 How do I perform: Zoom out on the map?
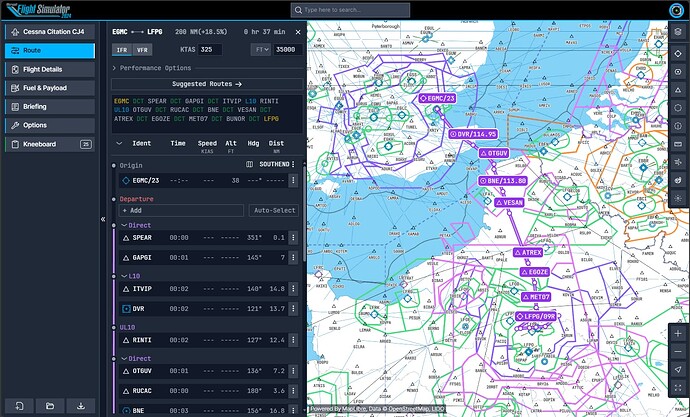pyautogui.click(x=678, y=350)
